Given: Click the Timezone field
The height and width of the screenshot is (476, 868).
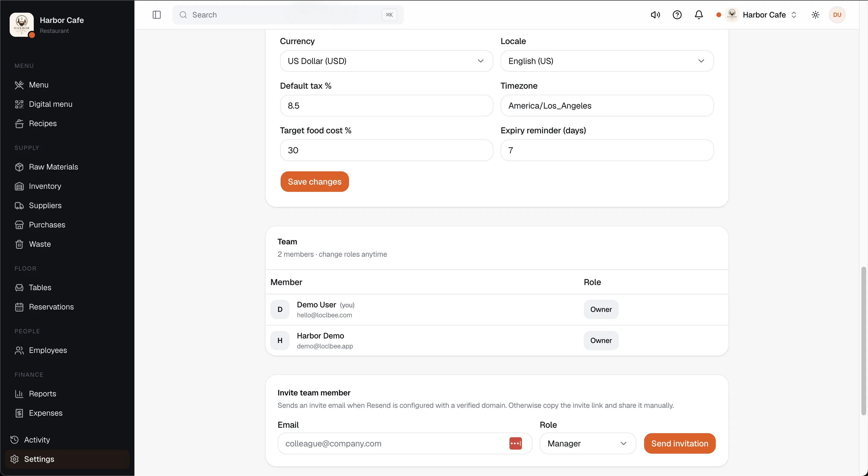Looking at the screenshot, I should point(607,106).
